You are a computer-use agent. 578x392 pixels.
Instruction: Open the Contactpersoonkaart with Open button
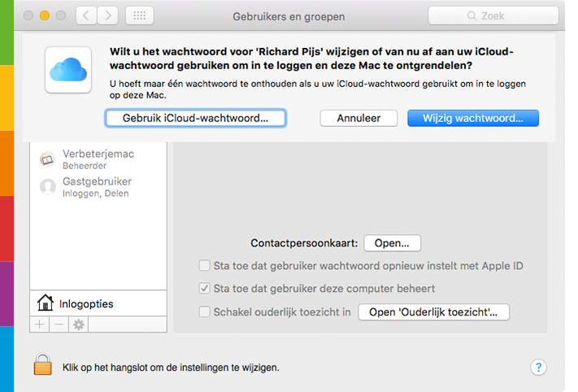pos(392,242)
